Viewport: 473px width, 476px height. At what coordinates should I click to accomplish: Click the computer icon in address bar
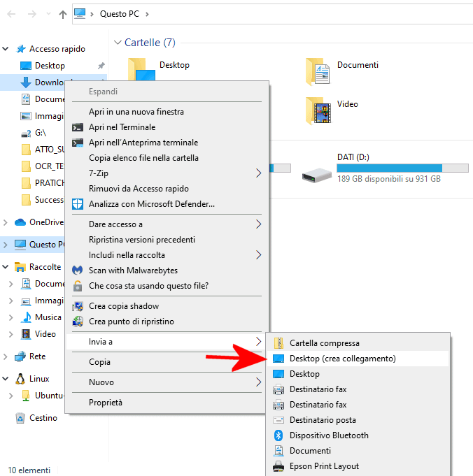tap(80, 14)
